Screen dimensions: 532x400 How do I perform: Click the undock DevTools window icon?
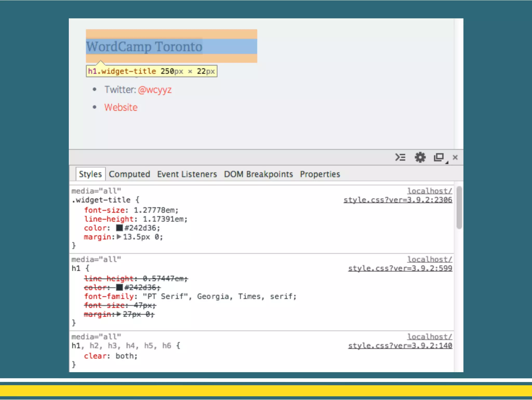(439, 157)
